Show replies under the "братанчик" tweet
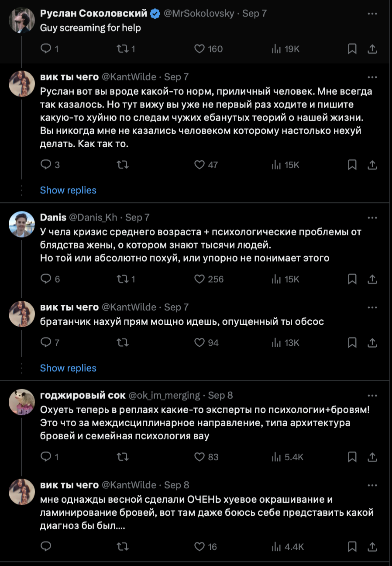The image size is (392, 566). (x=68, y=368)
